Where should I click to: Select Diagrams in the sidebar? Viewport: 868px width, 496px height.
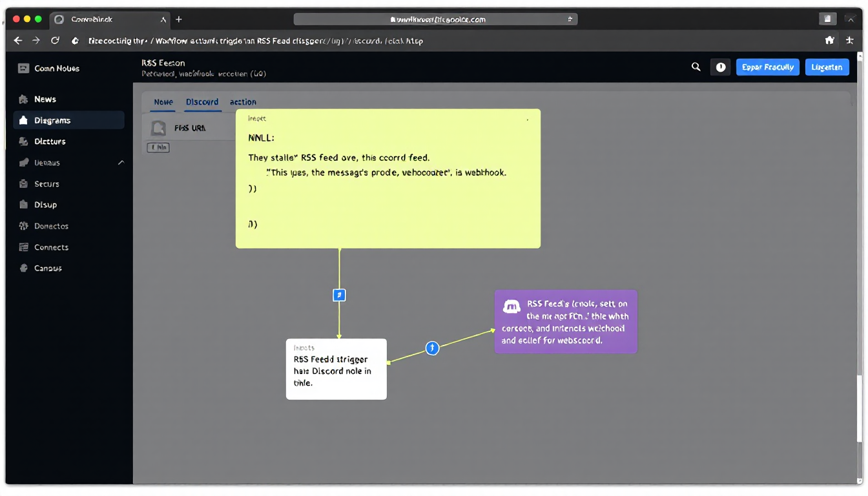(52, 121)
